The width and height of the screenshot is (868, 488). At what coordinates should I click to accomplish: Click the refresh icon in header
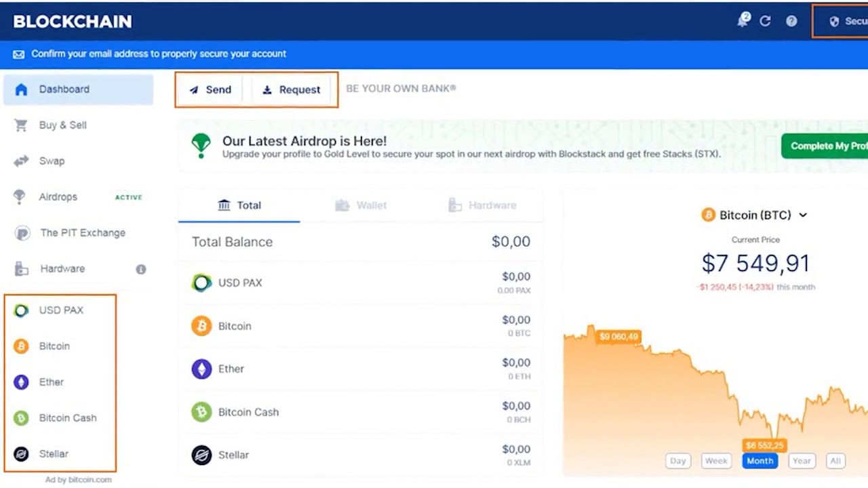pyautogui.click(x=765, y=21)
